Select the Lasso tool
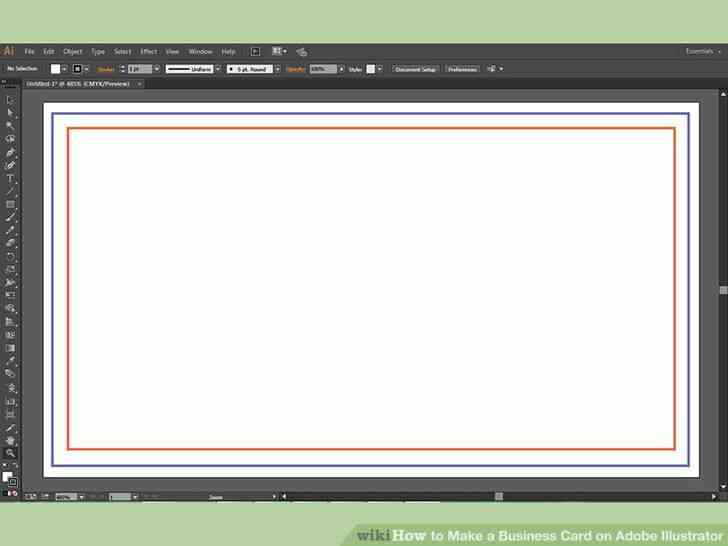The height and width of the screenshot is (546, 728). pyautogui.click(x=10, y=139)
